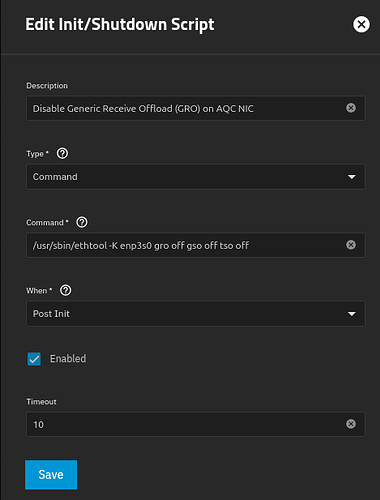Select the Timeout label
The image size is (380, 500).
click(41, 402)
